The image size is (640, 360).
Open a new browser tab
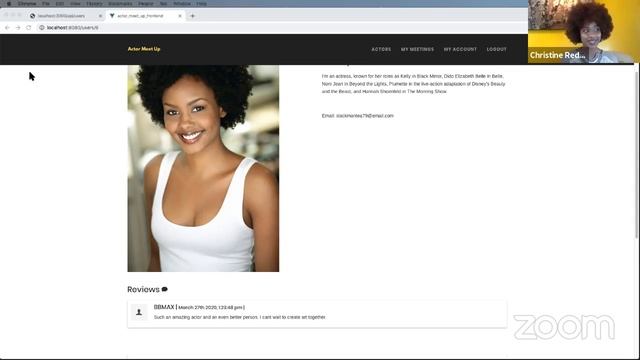(193, 16)
